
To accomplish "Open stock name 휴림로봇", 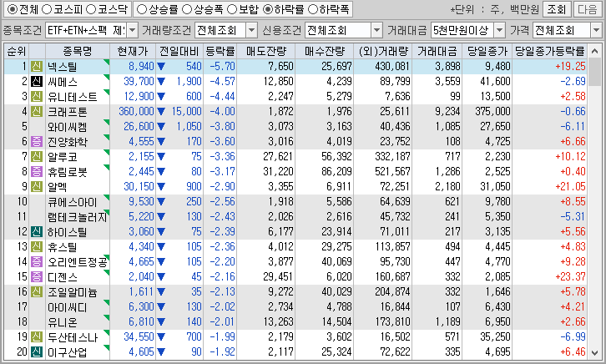I will [x=68, y=172].
